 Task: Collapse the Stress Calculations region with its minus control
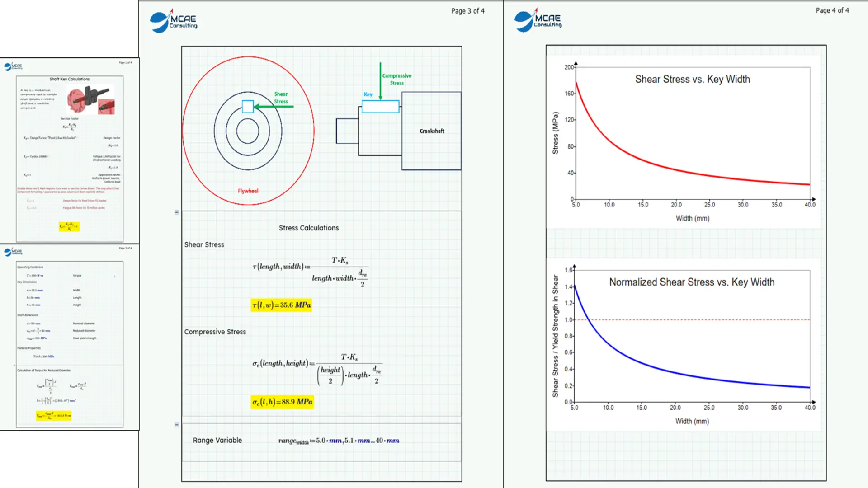point(176,212)
